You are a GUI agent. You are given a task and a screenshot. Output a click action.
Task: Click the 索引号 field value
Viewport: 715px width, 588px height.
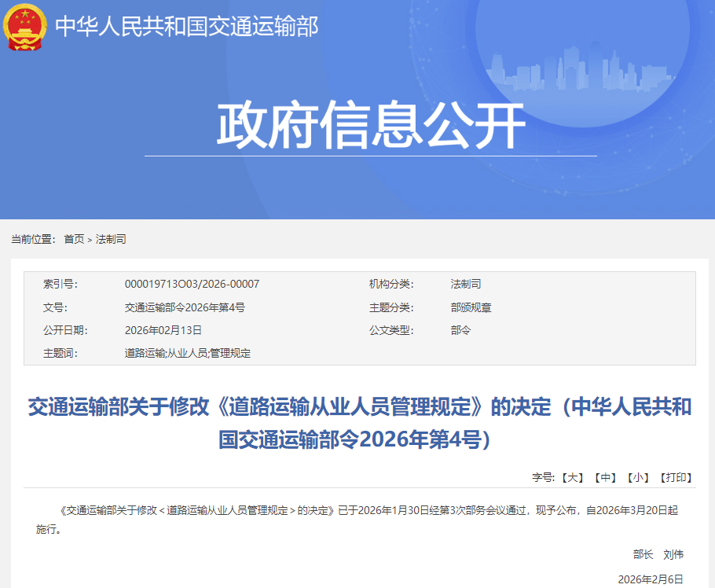tap(190, 285)
